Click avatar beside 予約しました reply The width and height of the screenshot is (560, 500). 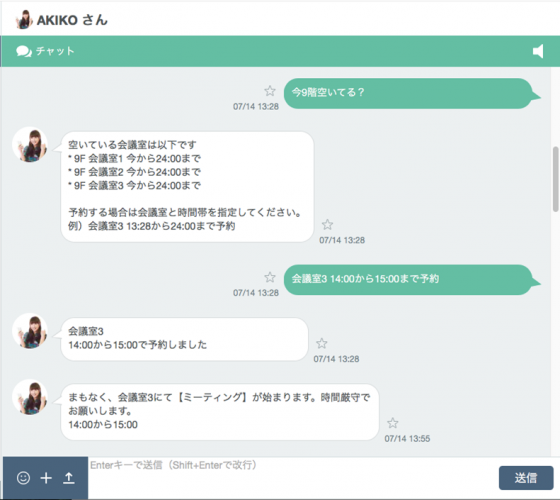point(30,331)
